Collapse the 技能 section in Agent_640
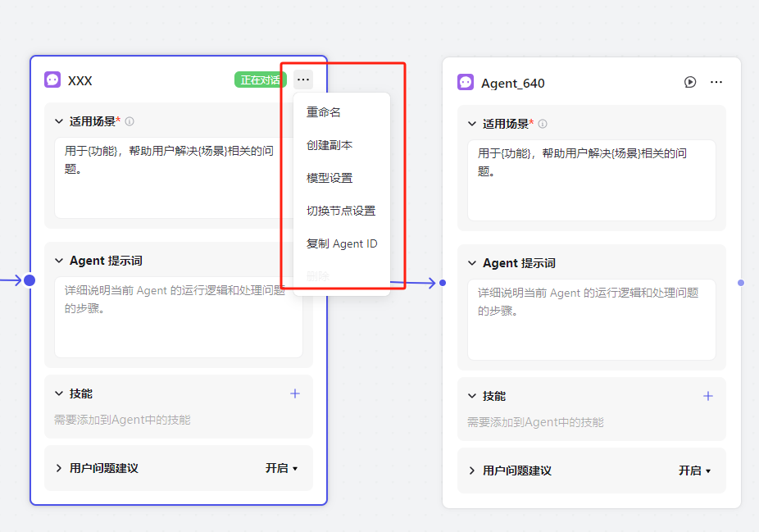 point(472,396)
